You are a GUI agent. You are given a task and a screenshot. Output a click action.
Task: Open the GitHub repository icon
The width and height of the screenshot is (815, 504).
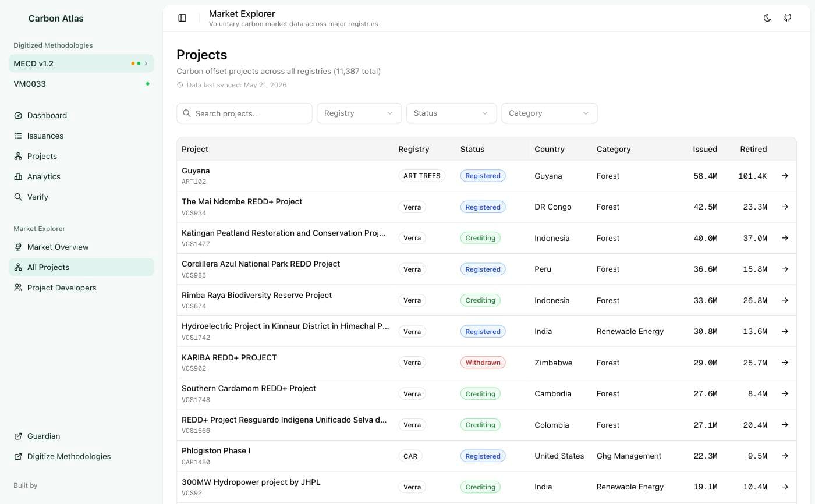(788, 18)
